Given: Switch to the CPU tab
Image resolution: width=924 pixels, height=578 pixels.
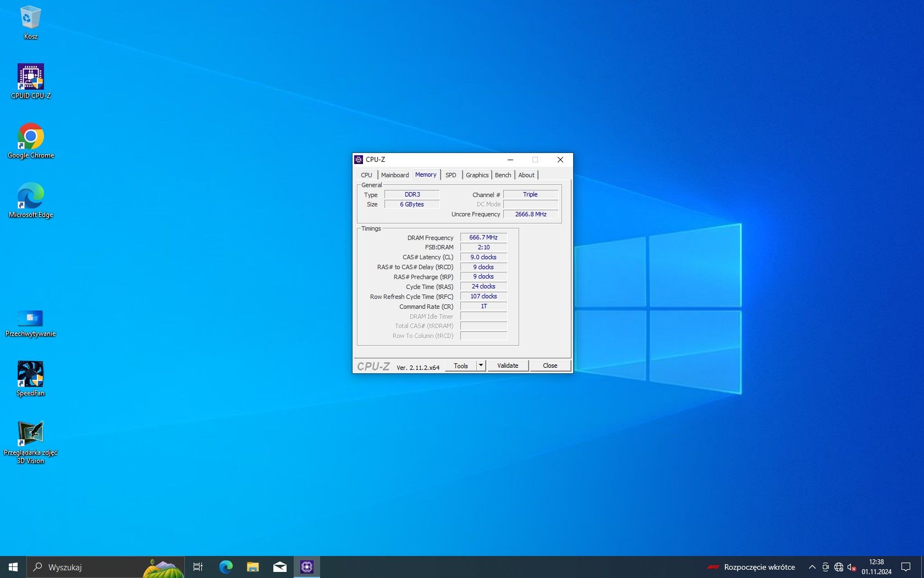Looking at the screenshot, I should point(366,175).
